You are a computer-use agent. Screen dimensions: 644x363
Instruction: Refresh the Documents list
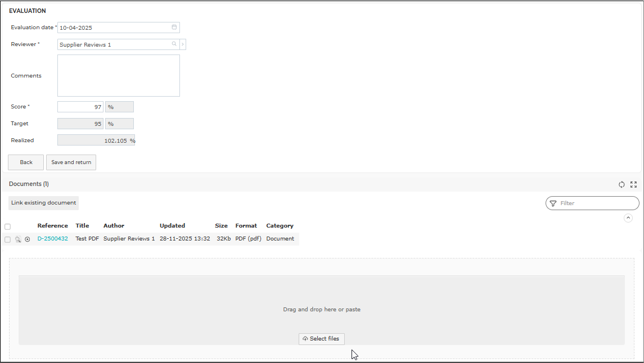pyautogui.click(x=622, y=184)
